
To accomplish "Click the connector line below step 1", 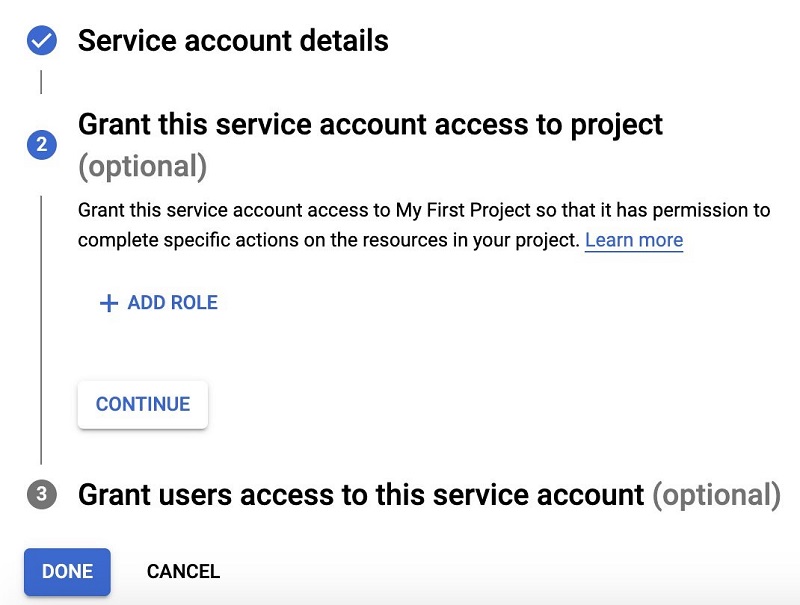I will [41, 82].
